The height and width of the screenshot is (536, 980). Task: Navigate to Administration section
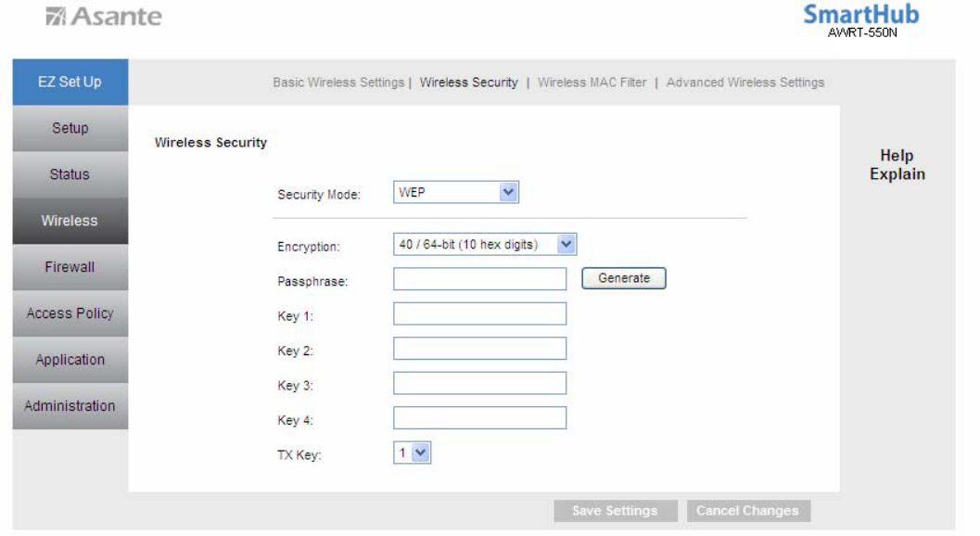[70, 406]
